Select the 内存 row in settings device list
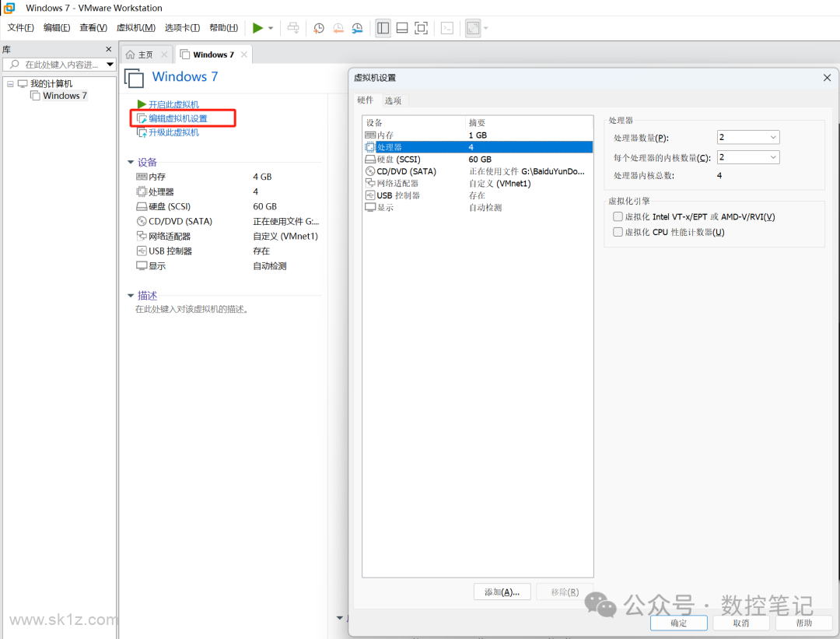Image resolution: width=840 pixels, height=639 pixels. 478,135
